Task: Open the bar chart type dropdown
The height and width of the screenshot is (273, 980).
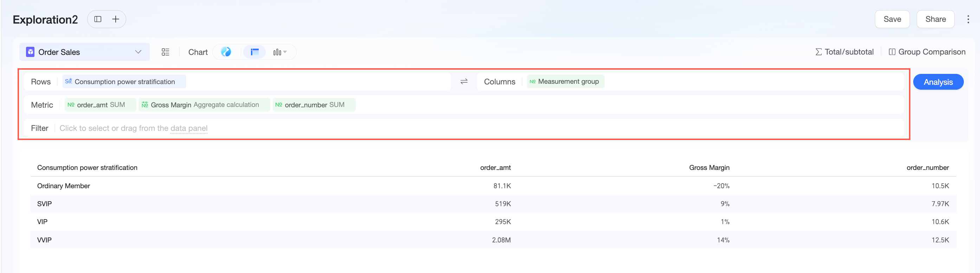Action: pos(279,52)
